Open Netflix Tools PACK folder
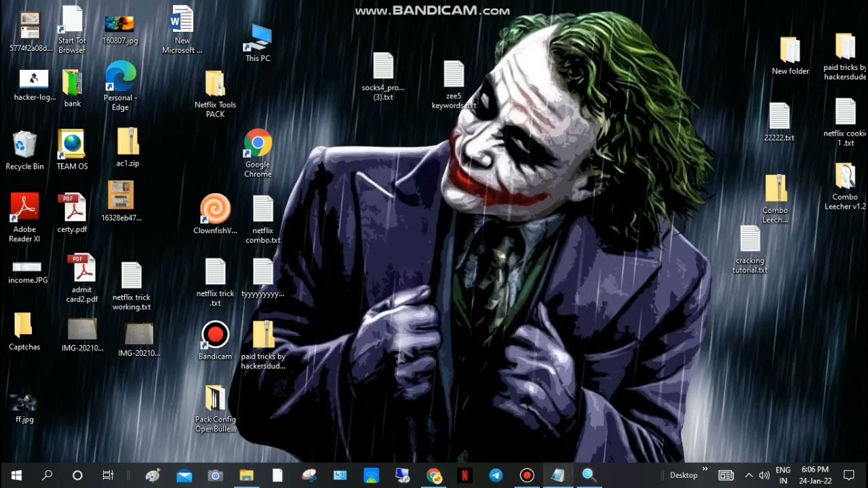The height and width of the screenshot is (488, 868). [215, 94]
